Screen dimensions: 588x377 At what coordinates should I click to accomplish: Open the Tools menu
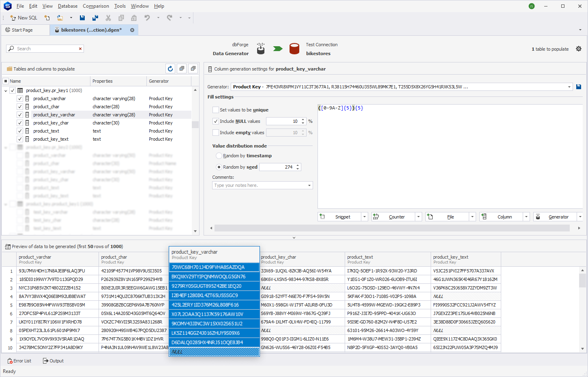pos(120,6)
